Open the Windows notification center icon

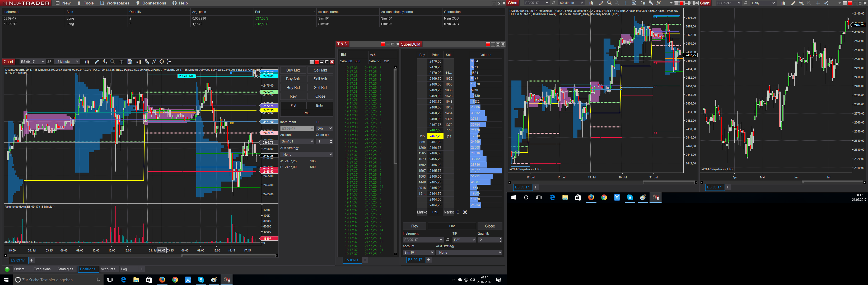tap(499, 280)
